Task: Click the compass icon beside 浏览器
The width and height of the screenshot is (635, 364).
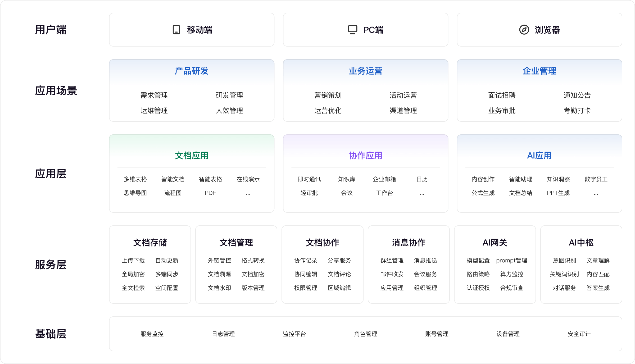Action: pos(524,30)
